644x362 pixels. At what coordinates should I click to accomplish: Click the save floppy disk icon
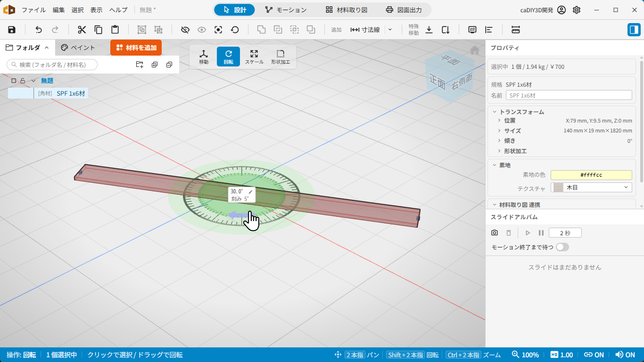12,30
